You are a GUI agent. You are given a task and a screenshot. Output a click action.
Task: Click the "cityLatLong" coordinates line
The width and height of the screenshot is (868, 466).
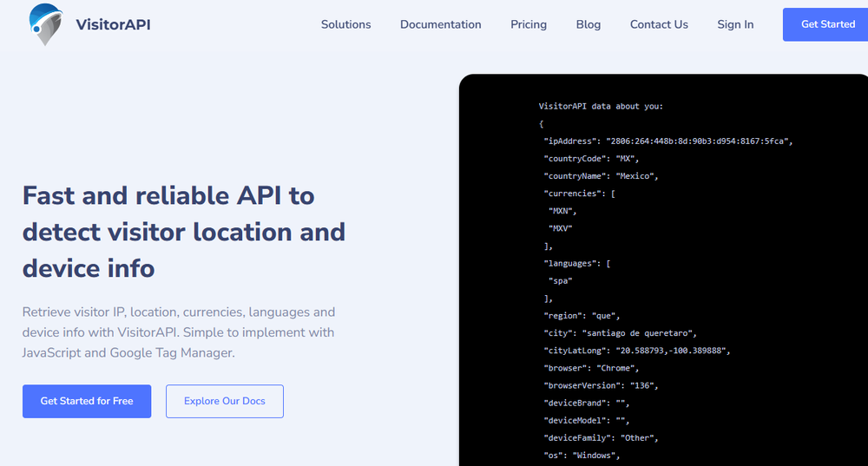click(636, 351)
